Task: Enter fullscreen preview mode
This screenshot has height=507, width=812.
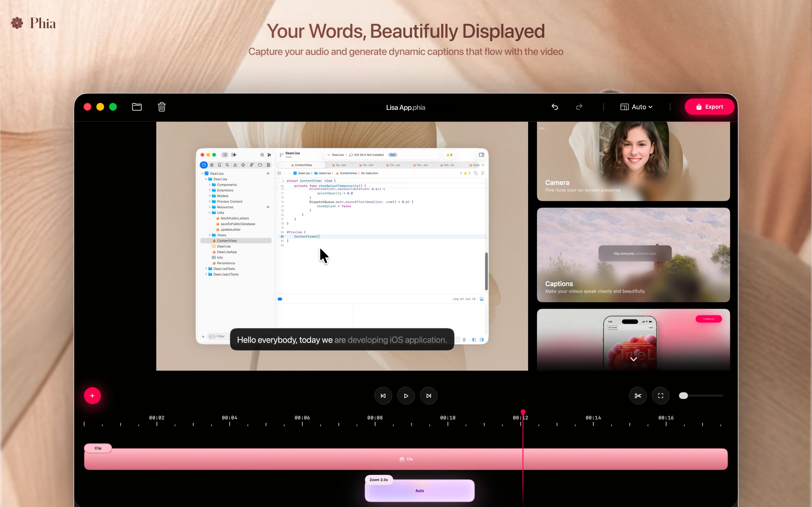Action: 660,396
